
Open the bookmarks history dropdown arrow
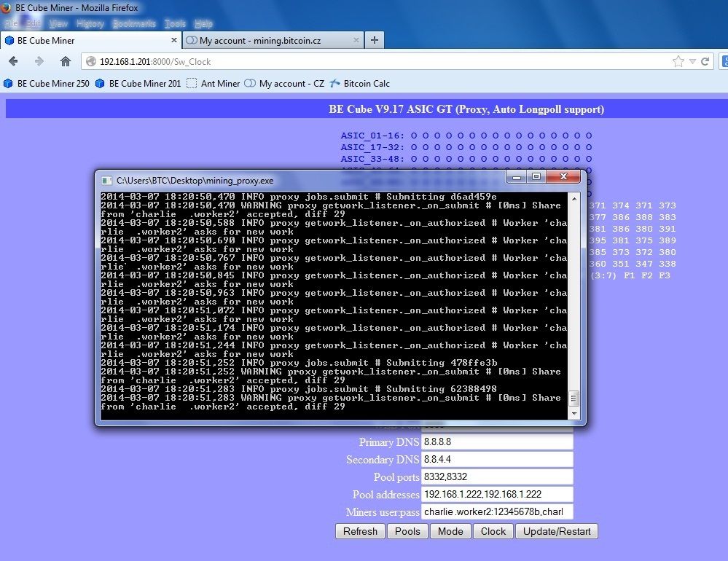pos(694,62)
